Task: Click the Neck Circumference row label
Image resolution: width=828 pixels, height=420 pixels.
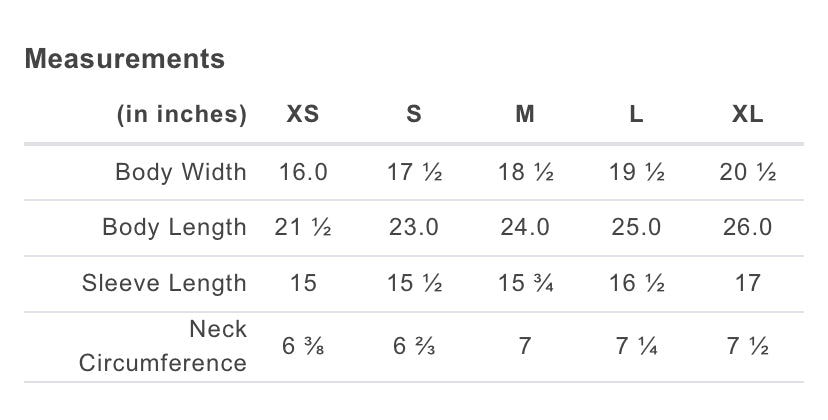Action: tap(163, 345)
